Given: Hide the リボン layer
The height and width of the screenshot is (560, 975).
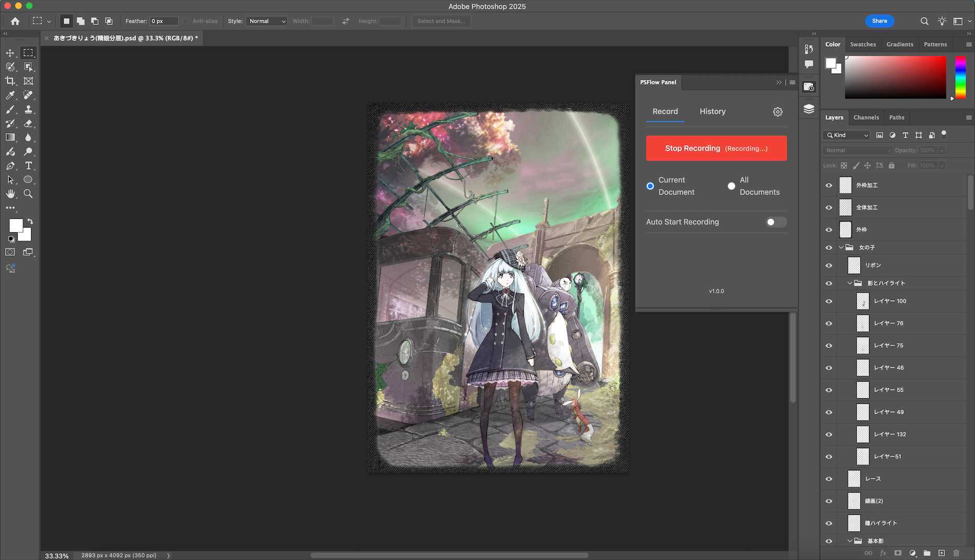Looking at the screenshot, I should pos(829,265).
